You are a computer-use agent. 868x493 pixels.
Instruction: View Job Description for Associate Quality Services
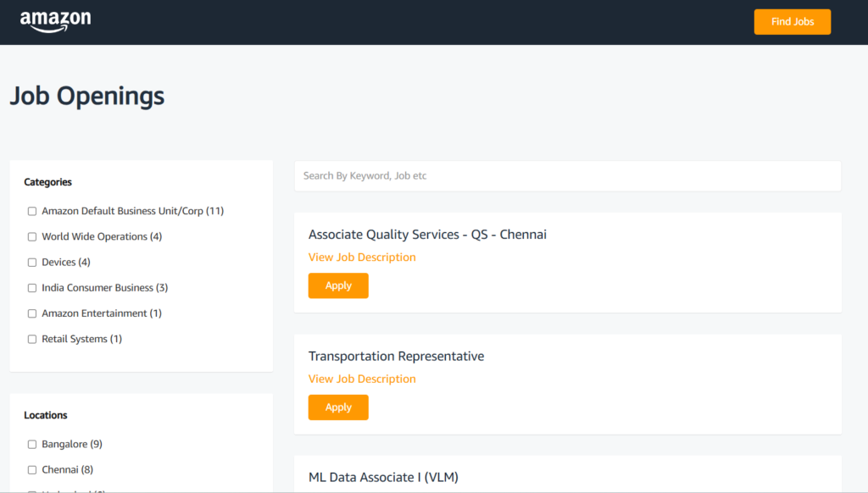362,258
